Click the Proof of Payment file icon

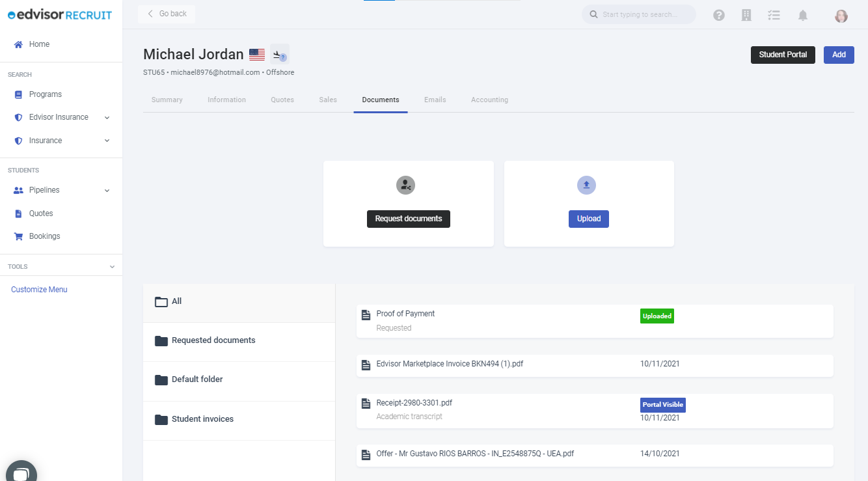(x=366, y=315)
